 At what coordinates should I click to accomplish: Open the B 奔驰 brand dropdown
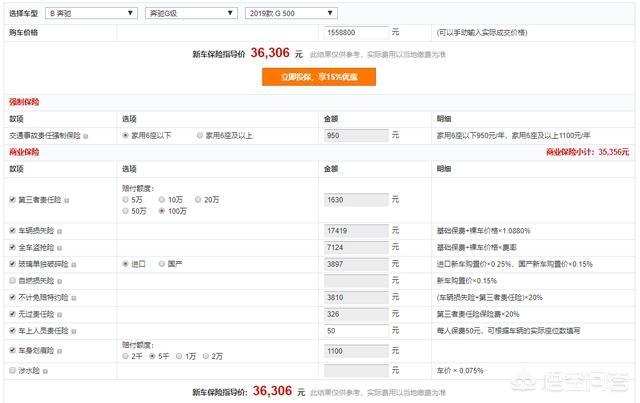(91, 13)
